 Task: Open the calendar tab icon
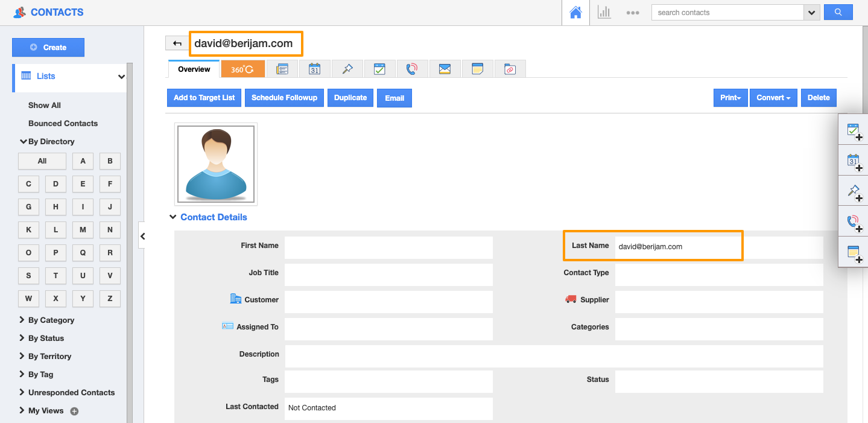point(314,69)
